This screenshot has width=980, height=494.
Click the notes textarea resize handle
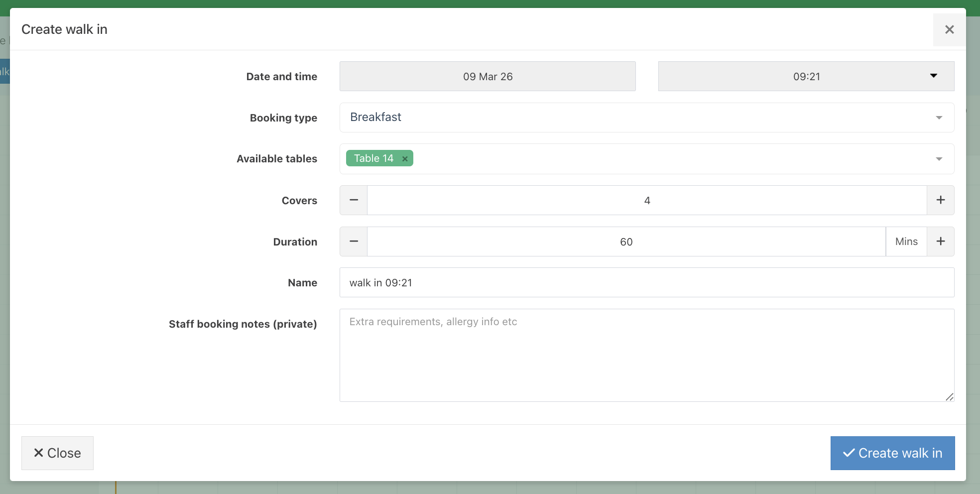pyautogui.click(x=949, y=397)
